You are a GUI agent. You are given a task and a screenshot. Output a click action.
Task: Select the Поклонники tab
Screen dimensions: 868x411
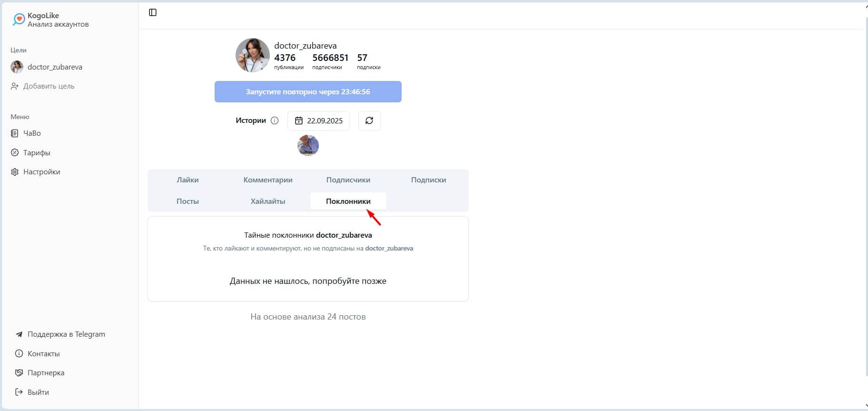(348, 201)
